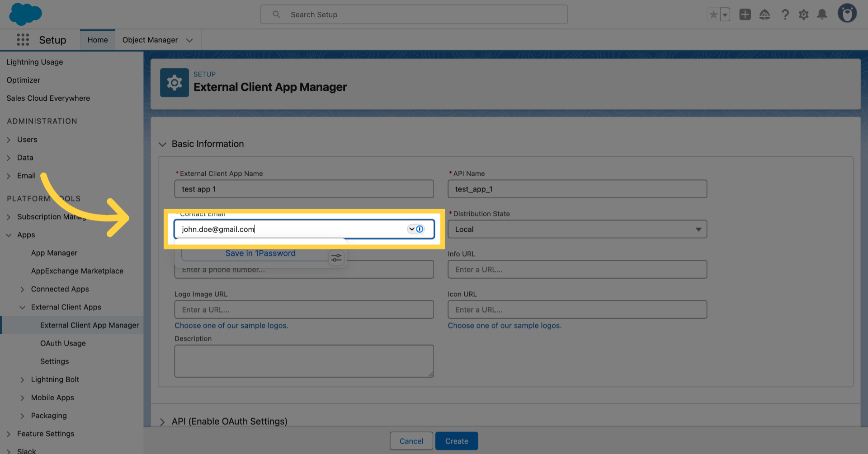
Task: Click the global quick-create plus icon
Action: click(745, 14)
